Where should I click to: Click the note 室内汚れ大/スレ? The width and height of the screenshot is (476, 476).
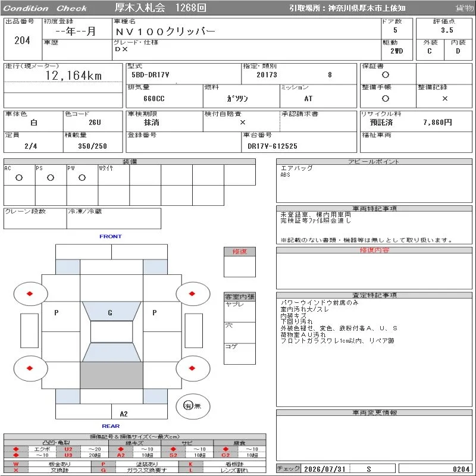click(x=305, y=309)
